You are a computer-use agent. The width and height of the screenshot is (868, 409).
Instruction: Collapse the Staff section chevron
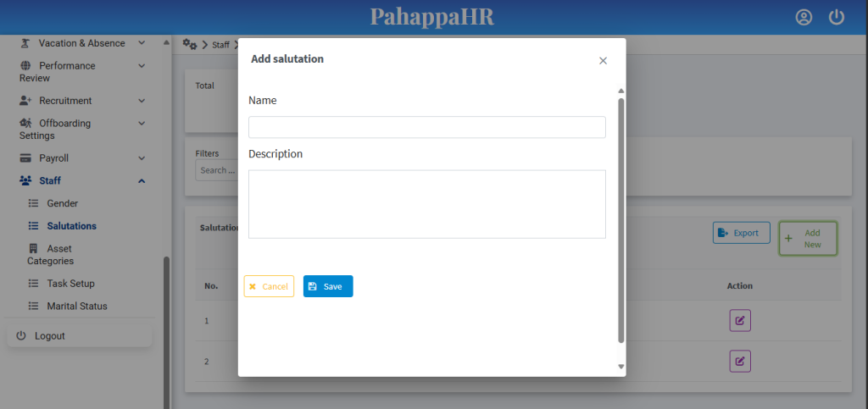coord(142,181)
